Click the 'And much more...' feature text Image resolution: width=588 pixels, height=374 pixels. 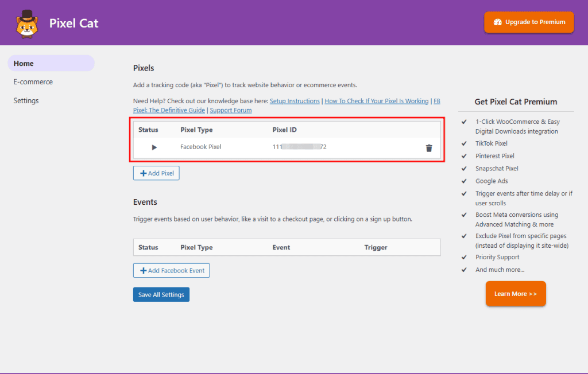click(x=500, y=270)
